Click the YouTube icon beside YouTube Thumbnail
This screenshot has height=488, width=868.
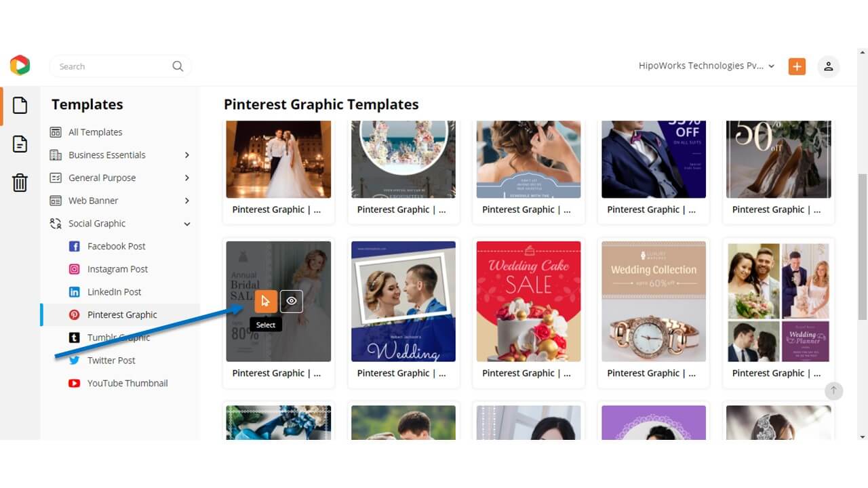point(74,383)
